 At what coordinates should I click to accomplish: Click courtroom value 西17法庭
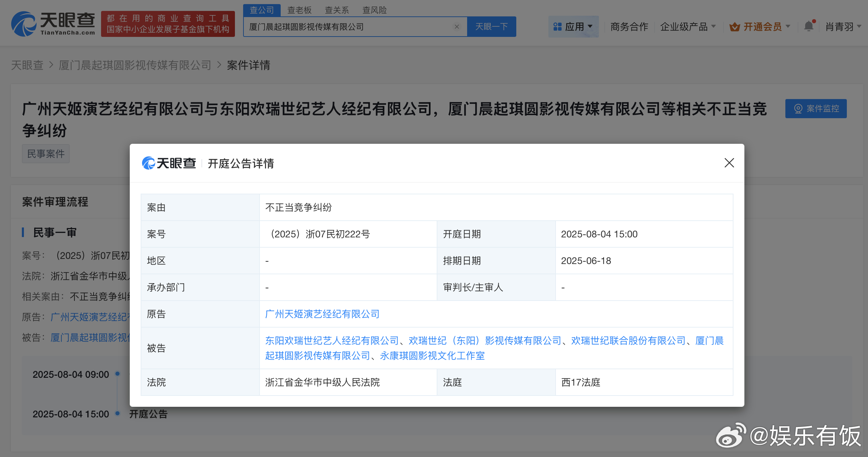[580, 382]
